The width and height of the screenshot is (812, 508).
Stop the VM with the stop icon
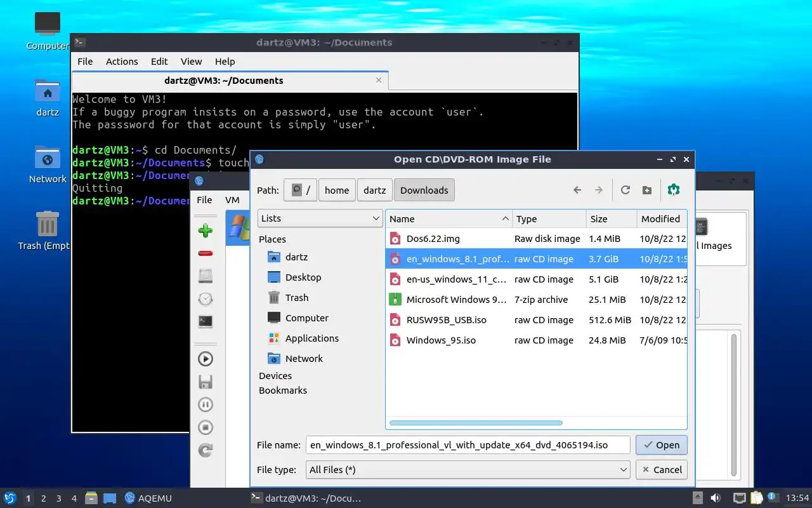pos(205,427)
